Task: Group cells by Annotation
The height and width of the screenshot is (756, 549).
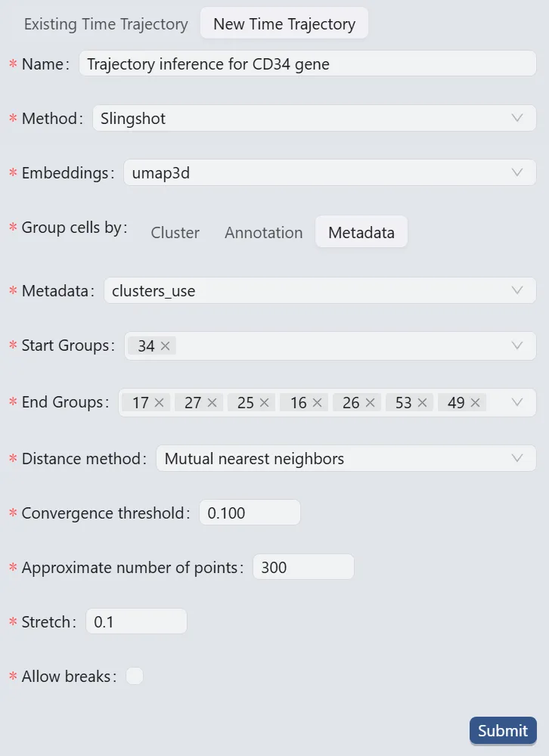Action: pos(263,233)
